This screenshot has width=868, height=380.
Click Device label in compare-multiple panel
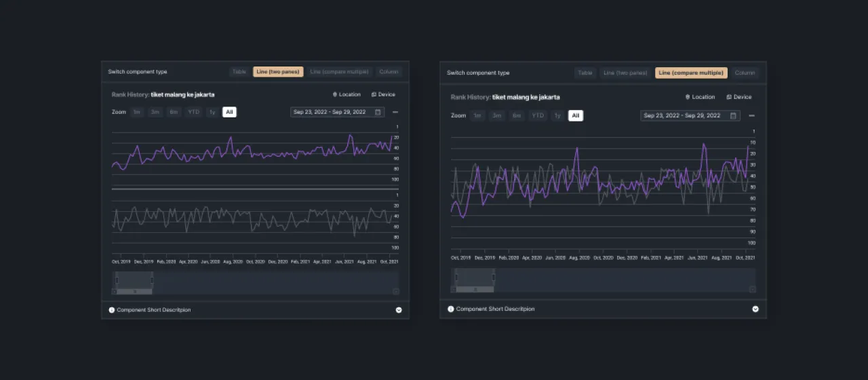tap(743, 97)
